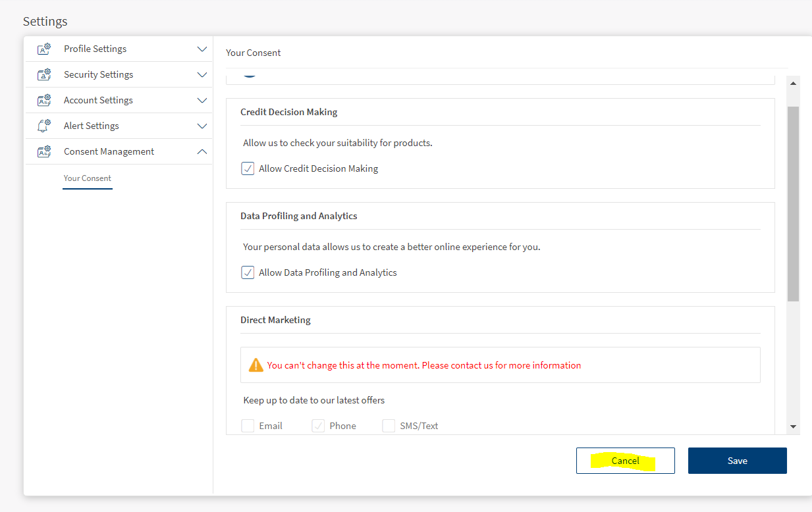The height and width of the screenshot is (512, 812).
Task: Uncheck Allow Data Profiling and Analytics
Action: (x=248, y=272)
